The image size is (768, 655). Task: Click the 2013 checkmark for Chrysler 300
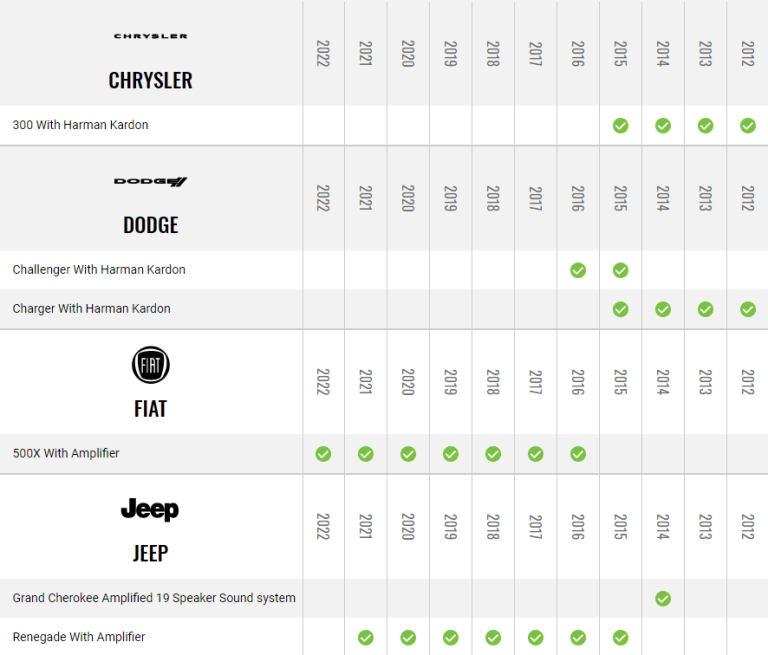click(705, 126)
